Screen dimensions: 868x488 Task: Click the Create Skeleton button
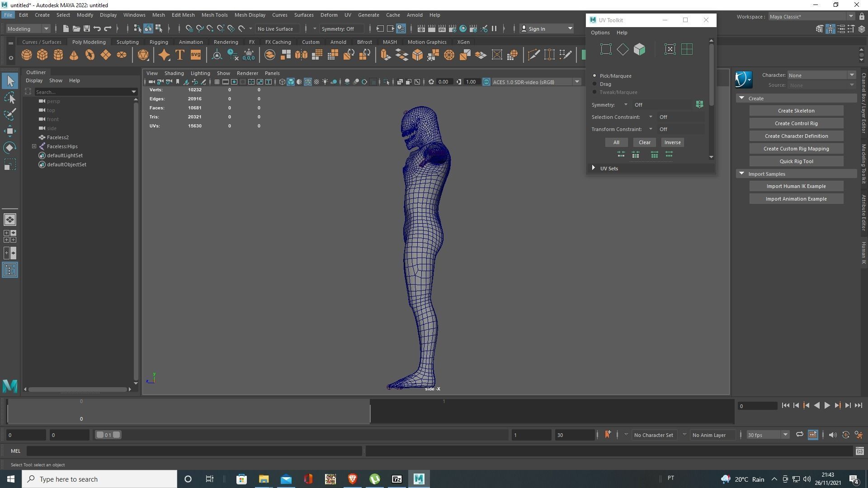796,111
